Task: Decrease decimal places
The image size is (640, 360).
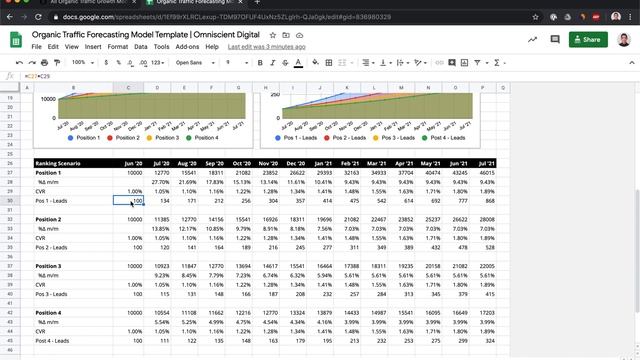Action: pos(130,62)
